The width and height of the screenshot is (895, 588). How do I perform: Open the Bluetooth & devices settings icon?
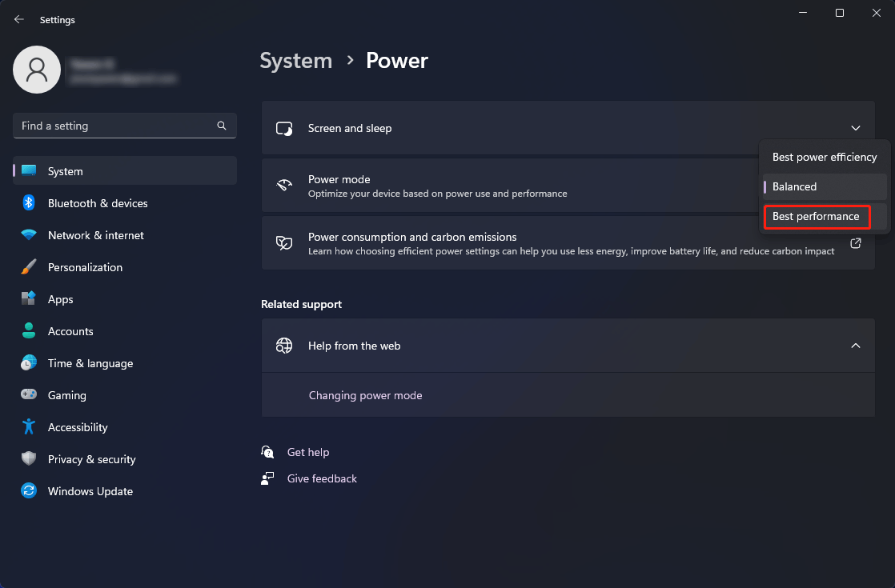(29, 203)
